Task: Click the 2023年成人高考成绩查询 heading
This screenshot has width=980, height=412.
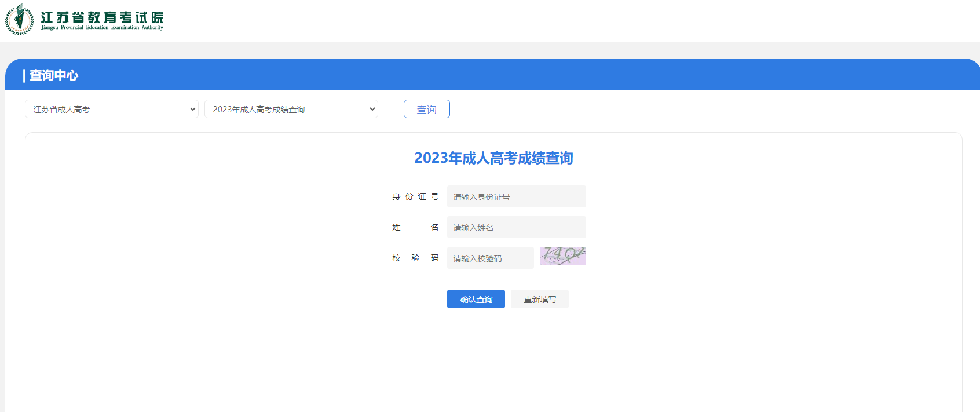Action: [493, 158]
